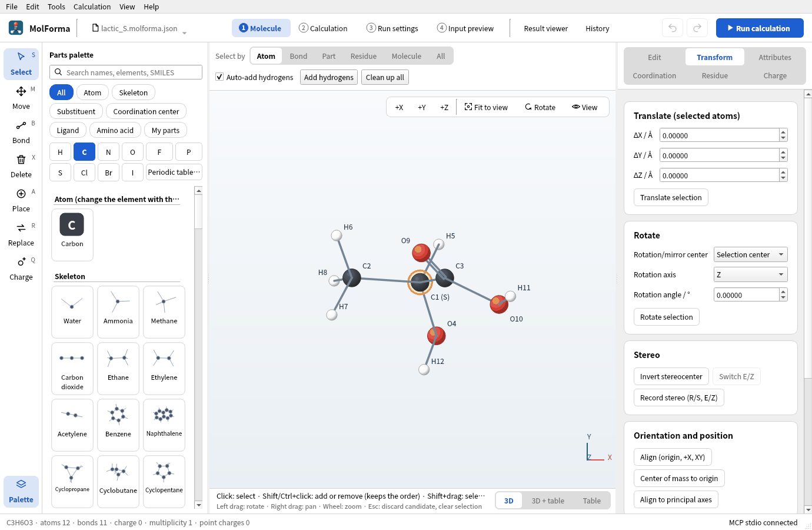Add the Acetylene skeleton
The height and width of the screenshot is (530, 812).
click(x=72, y=425)
